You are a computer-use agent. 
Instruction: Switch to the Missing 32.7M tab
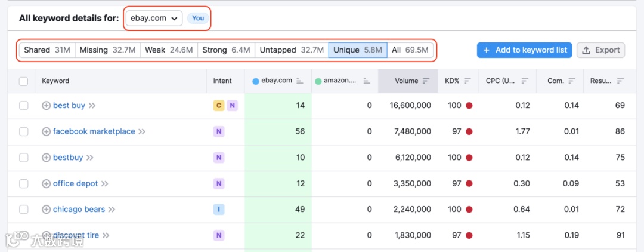(x=107, y=50)
